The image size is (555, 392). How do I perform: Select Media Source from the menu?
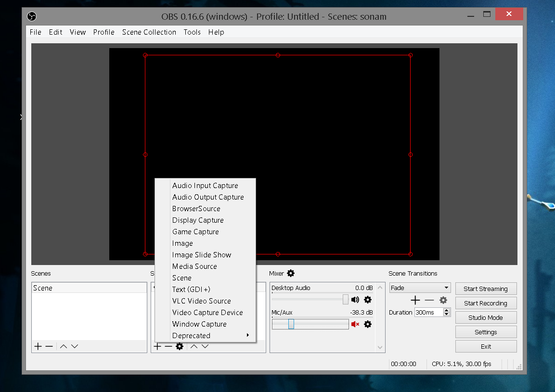(x=205, y=266)
